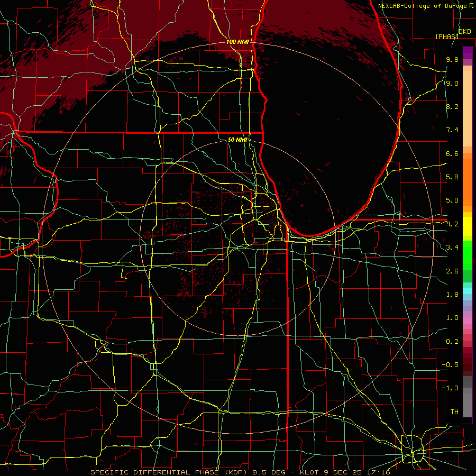Pick the pink color bar segment
Screen dimensions: 476x476
[x=467, y=321]
